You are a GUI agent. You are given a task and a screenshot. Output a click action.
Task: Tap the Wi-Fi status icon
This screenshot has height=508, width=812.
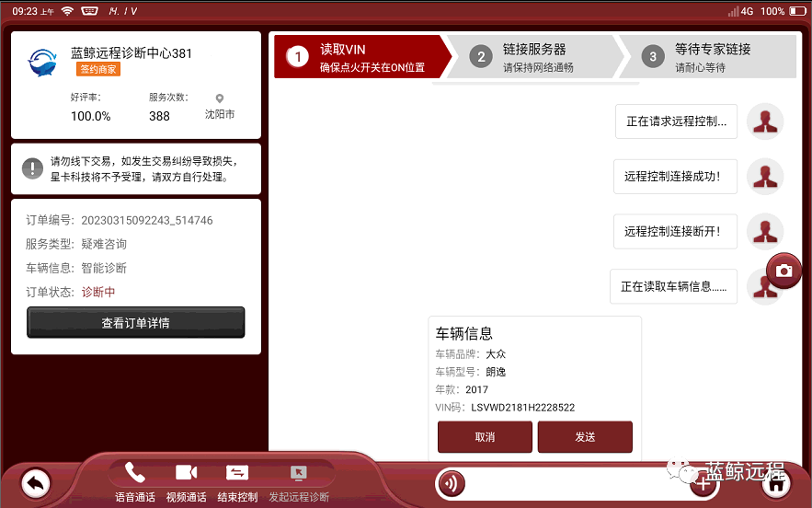point(67,11)
